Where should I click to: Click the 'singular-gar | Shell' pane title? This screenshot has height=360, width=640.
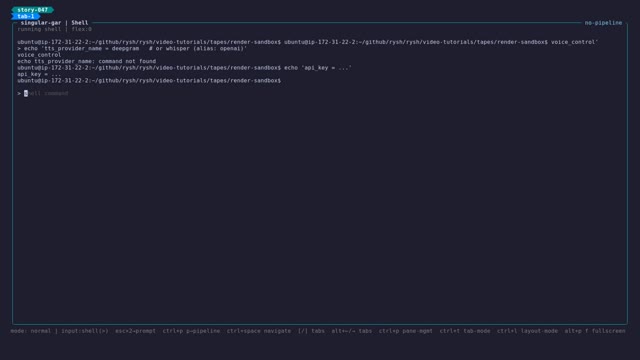[x=54, y=23]
